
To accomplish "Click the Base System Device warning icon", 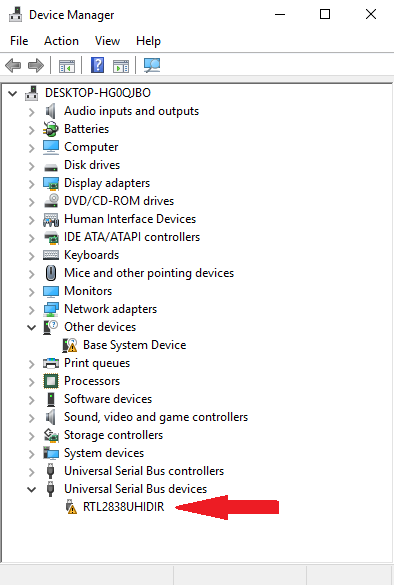I will point(70,345).
